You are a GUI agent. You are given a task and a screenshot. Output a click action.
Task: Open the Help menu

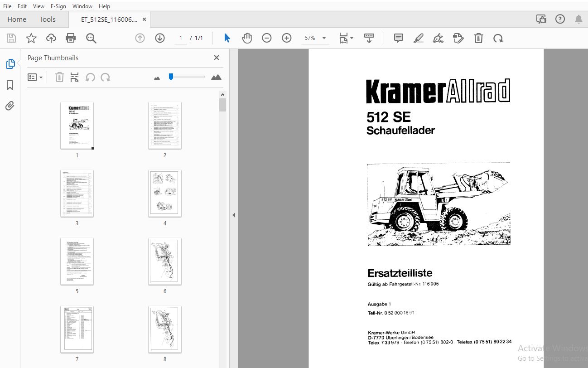104,6
